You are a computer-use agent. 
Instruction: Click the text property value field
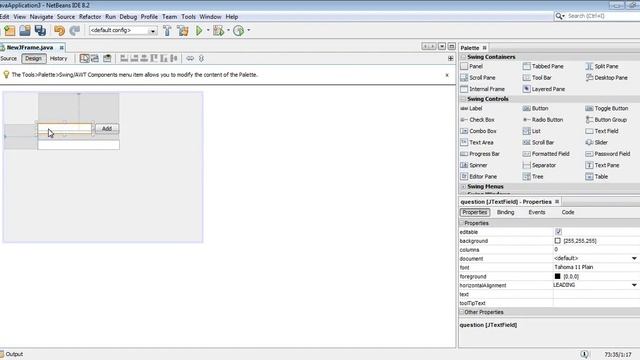click(x=596, y=294)
